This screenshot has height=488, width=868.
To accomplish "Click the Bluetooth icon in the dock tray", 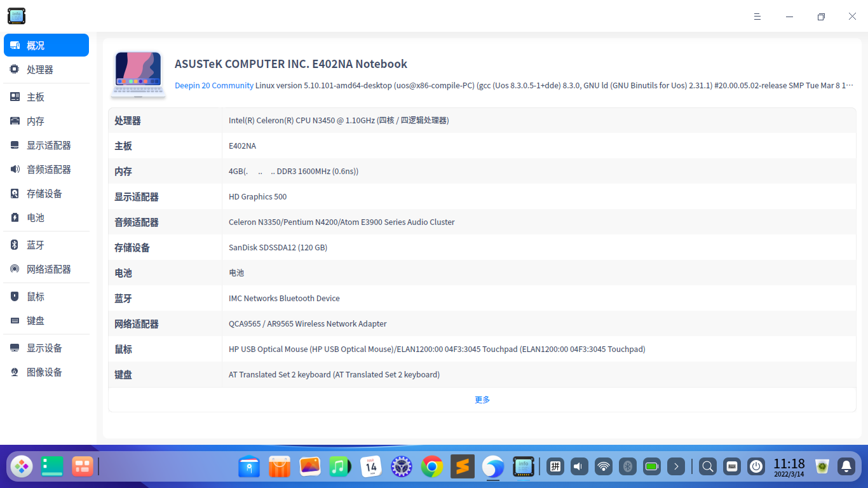I will pyautogui.click(x=628, y=467).
